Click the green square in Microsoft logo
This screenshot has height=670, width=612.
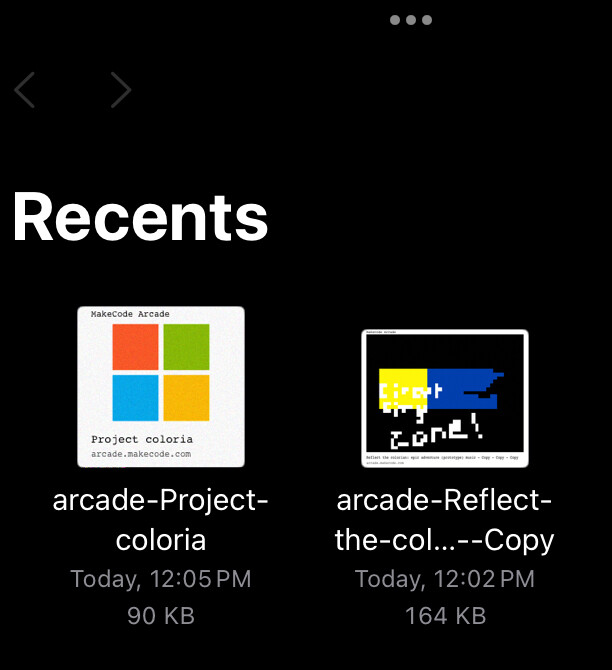click(x=186, y=347)
